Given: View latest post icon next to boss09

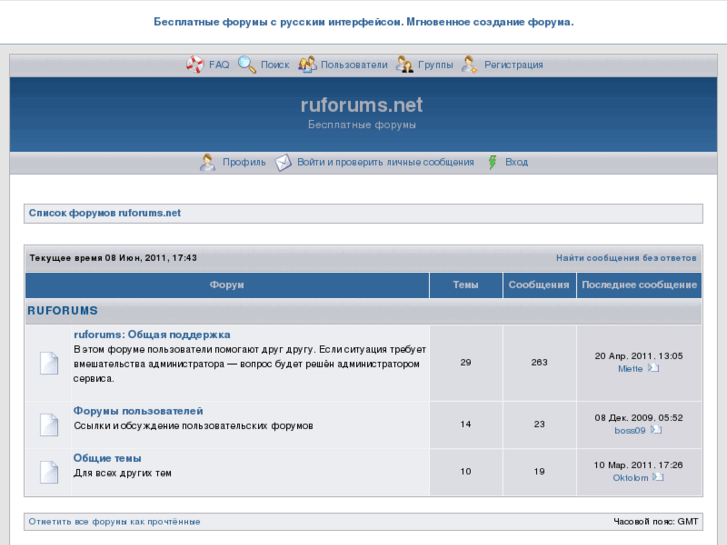Looking at the screenshot, I should pos(656,430).
